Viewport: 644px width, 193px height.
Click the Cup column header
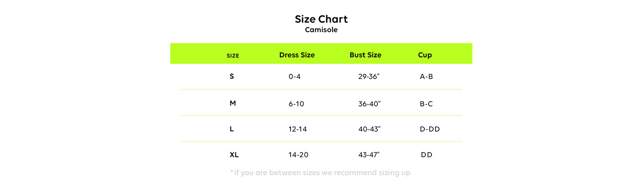point(425,55)
